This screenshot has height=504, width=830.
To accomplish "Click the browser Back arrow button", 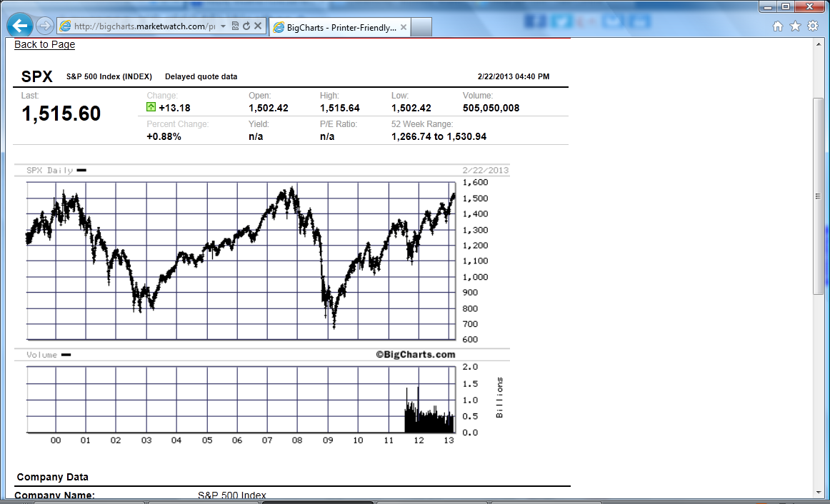I will pos(20,25).
